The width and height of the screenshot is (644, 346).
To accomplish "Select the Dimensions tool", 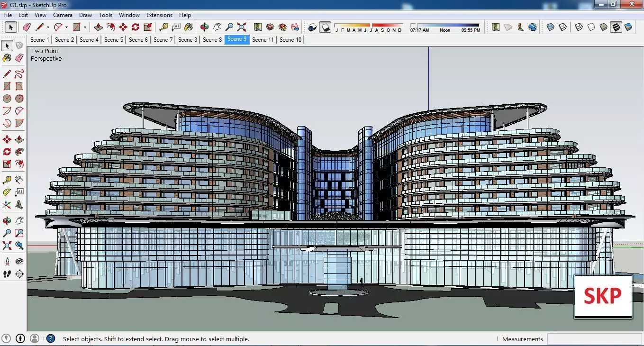I will pyautogui.click(x=19, y=180).
